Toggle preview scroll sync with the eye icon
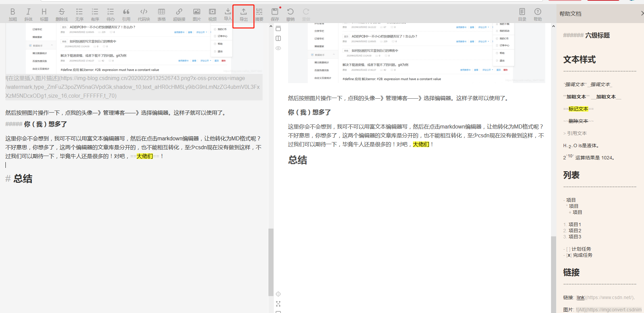Viewport: 644px width, 313px height. click(x=278, y=48)
